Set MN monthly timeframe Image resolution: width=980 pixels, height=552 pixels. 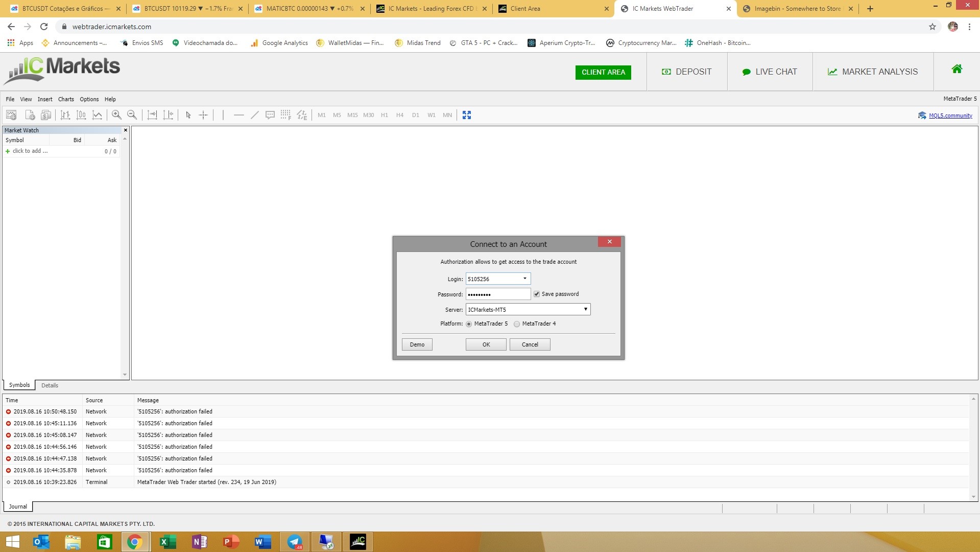tap(447, 115)
